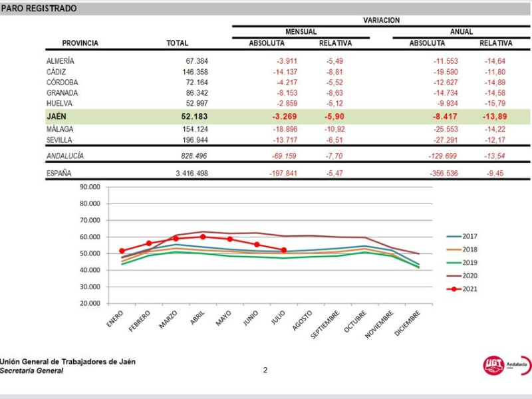Select the SEVILLA total value 196.944
Image resolution: width=532 pixels, height=399 pixels.
[x=194, y=141]
